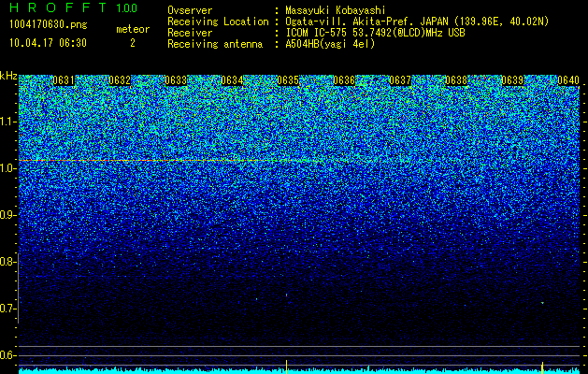
Task: Click the 0.6 frequency axis label
Action: [7, 355]
